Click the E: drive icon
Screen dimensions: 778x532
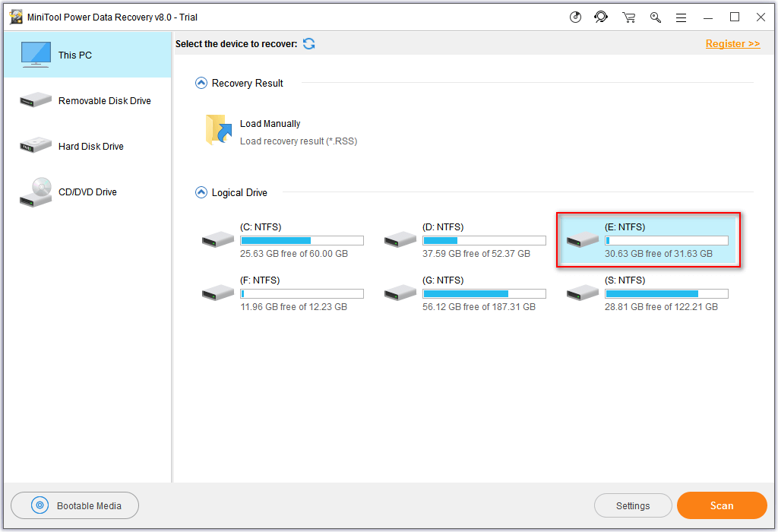[583, 239]
